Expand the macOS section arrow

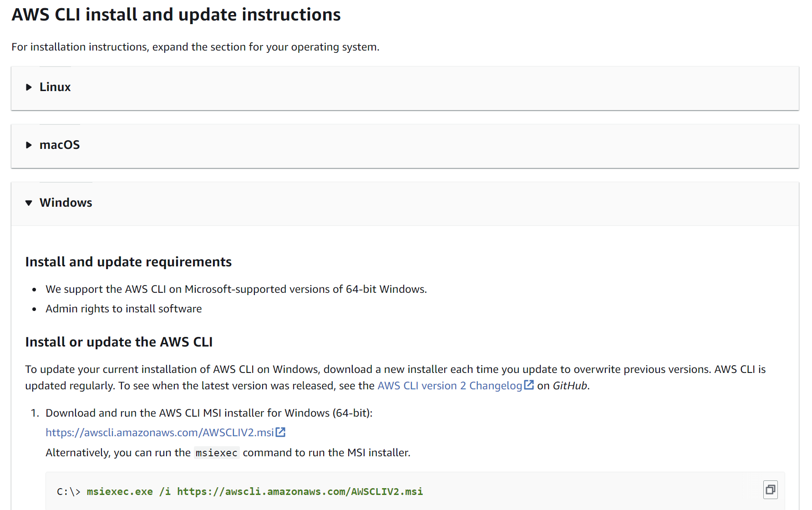pyautogui.click(x=29, y=145)
